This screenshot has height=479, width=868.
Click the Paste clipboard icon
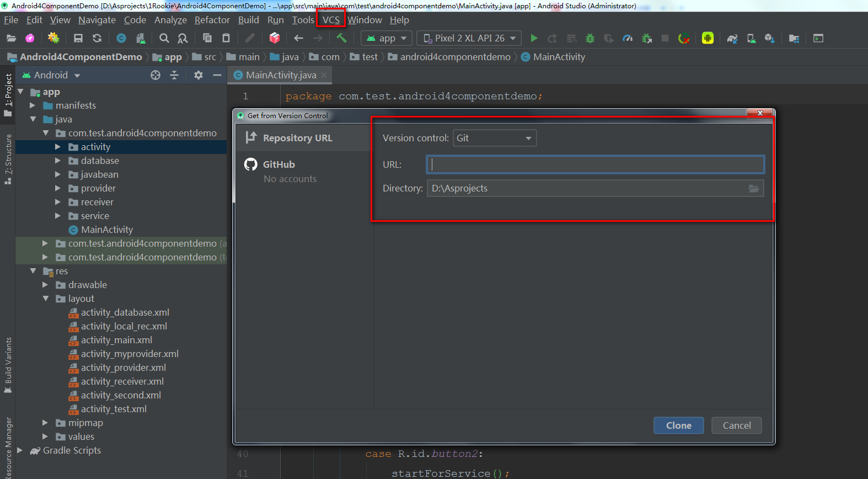(226, 38)
